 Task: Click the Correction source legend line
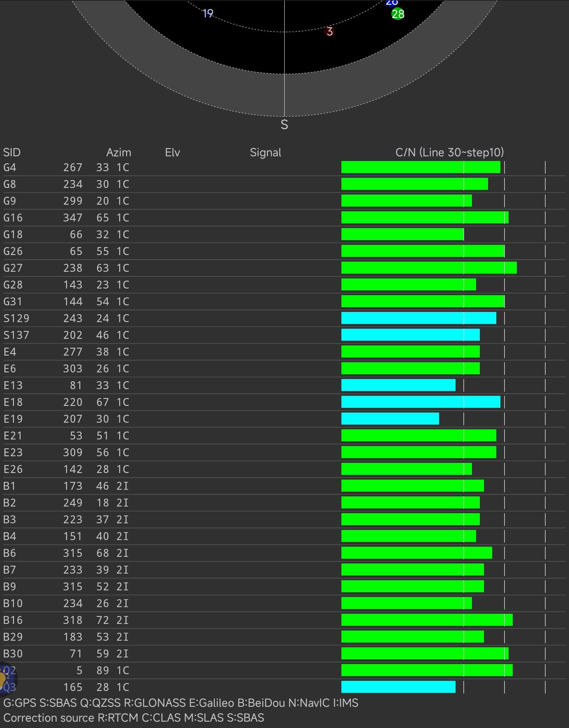[134, 718]
